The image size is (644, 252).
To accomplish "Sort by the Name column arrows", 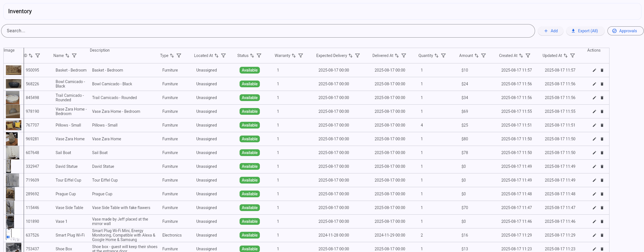I will [67, 56].
